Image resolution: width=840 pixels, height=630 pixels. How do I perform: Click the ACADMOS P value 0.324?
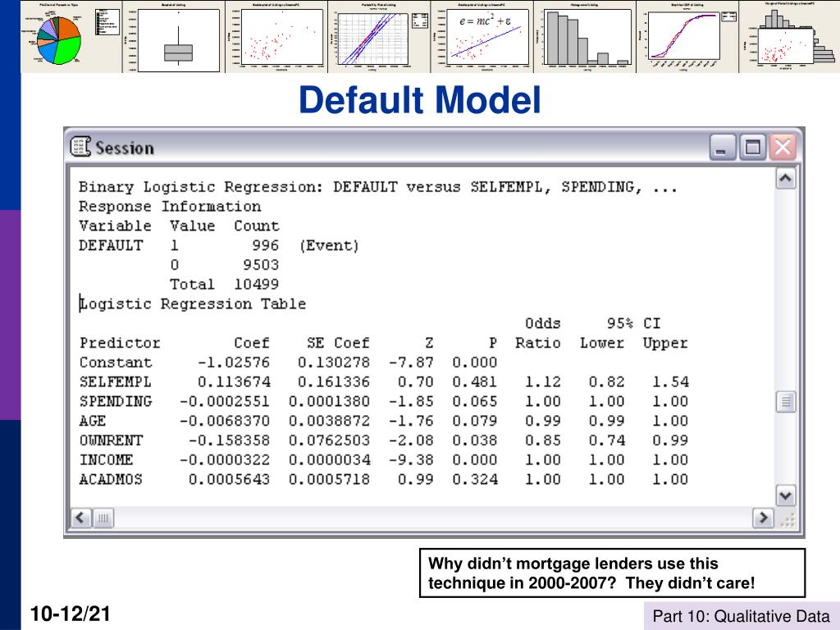(x=475, y=479)
